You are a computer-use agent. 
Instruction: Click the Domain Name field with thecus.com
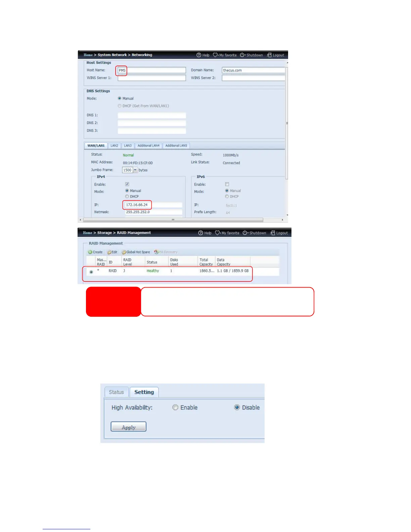click(x=254, y=70)
